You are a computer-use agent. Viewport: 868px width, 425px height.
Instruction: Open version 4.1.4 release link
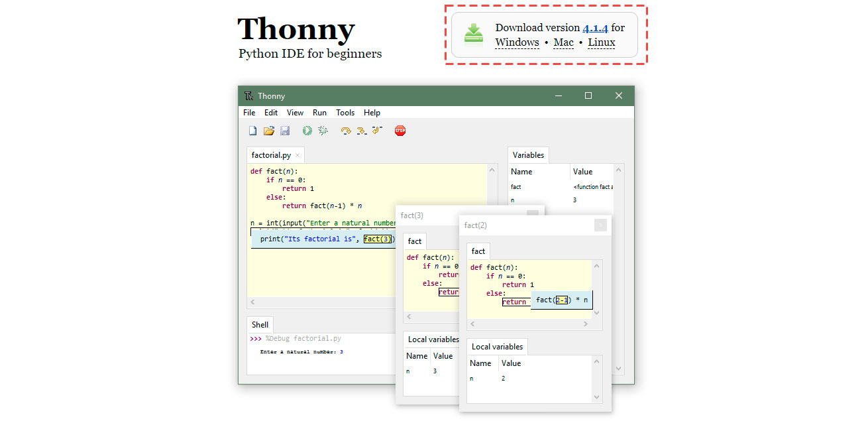coord(595,28)
